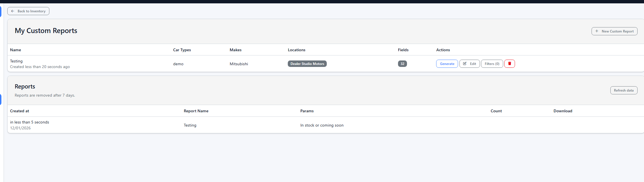The width and height of the screenshot is (644, 182).
Task: Click the Locations column header
Action: click(x=296, y=50)
